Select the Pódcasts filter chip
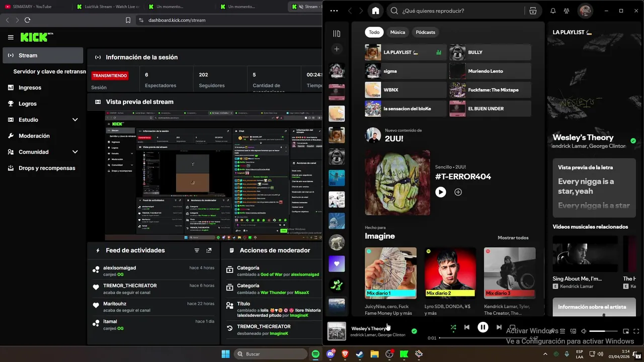 pos(425,32)
